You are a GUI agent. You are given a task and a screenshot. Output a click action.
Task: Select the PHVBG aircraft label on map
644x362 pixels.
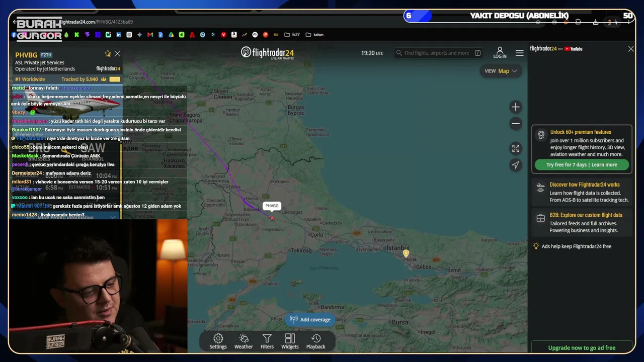click(272, 206)
